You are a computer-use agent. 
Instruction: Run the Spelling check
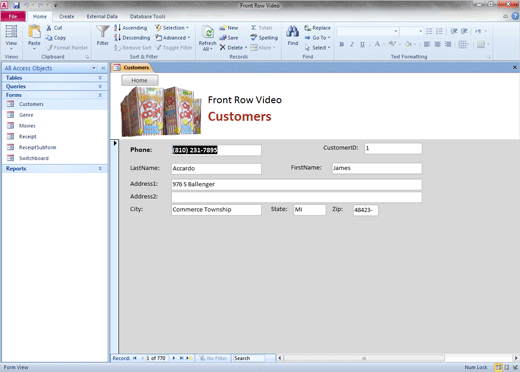tap(264, 38)
